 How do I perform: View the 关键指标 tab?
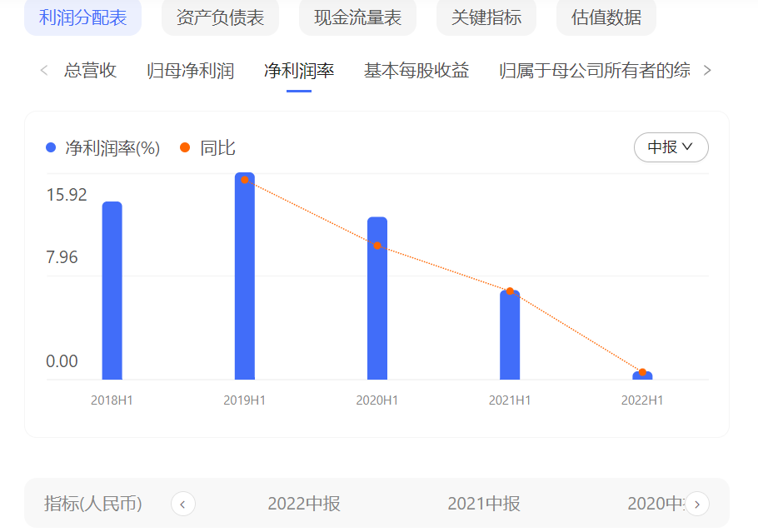(x=486, y=17)
